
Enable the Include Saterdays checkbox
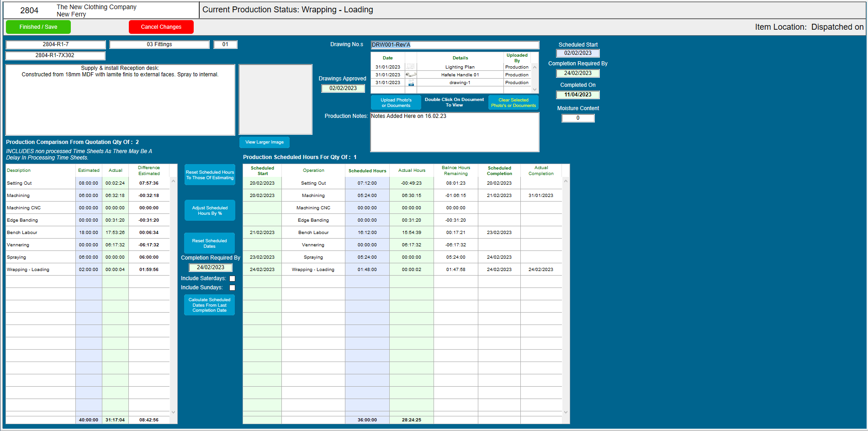tap(233, 278)
